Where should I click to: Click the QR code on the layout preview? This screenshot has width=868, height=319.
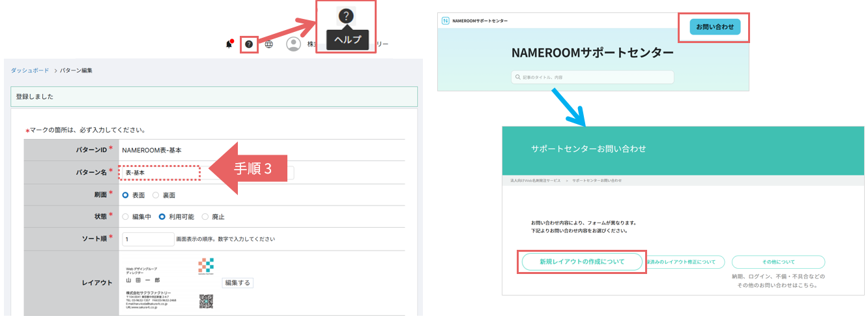click(206, 301)
